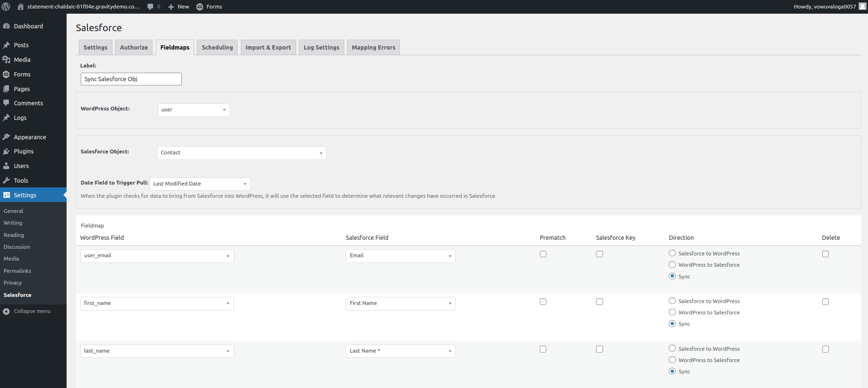Open the last_name WordPress field dropdown
This screenshot has height=388, width=868.
157,351
